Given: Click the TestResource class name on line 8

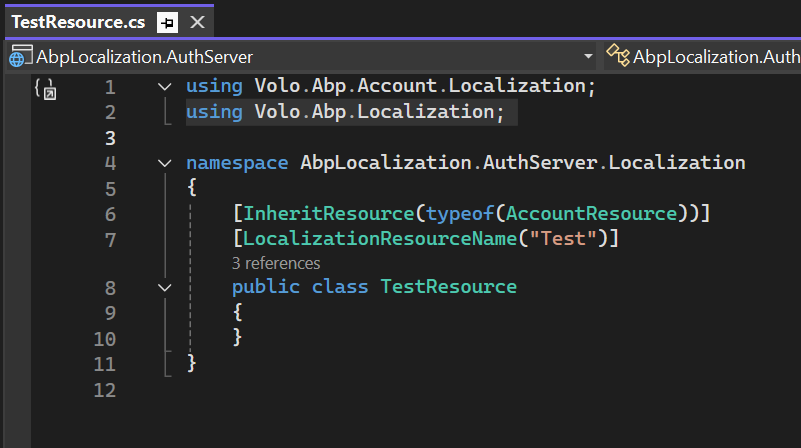Looking at the screenshot, I should click(x=448, y=288).
